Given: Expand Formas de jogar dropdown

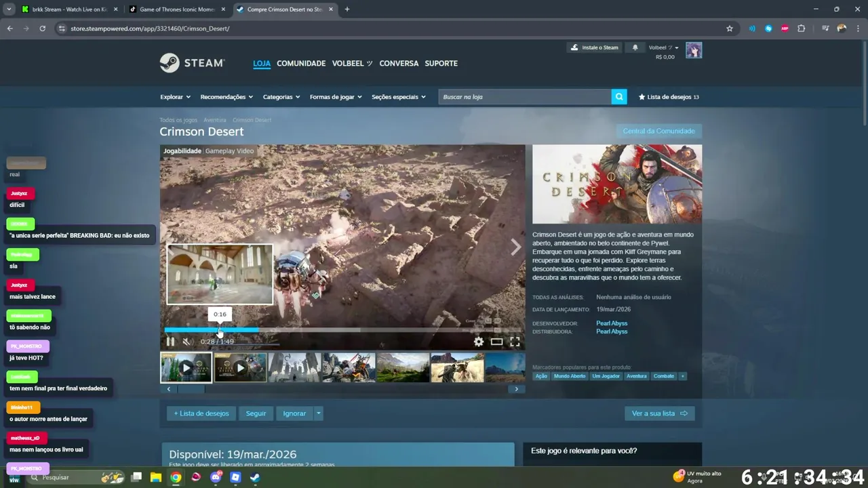Looking at the screenshot, I should click(336, 97).
